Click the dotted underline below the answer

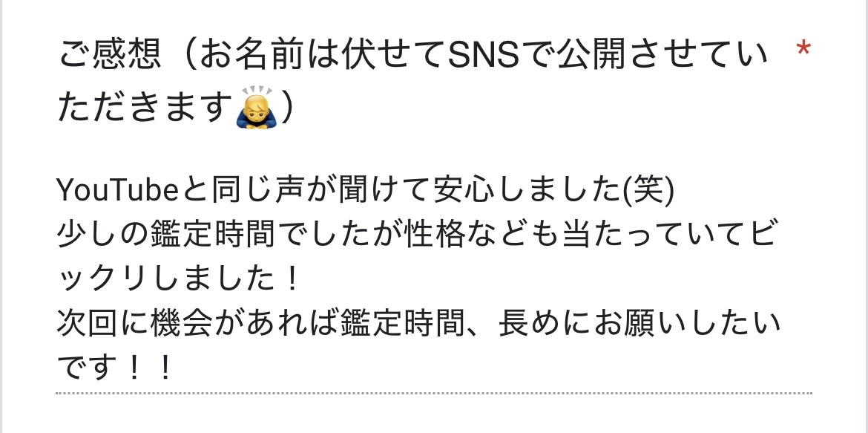pyautogui.click(x=434, y=394)
